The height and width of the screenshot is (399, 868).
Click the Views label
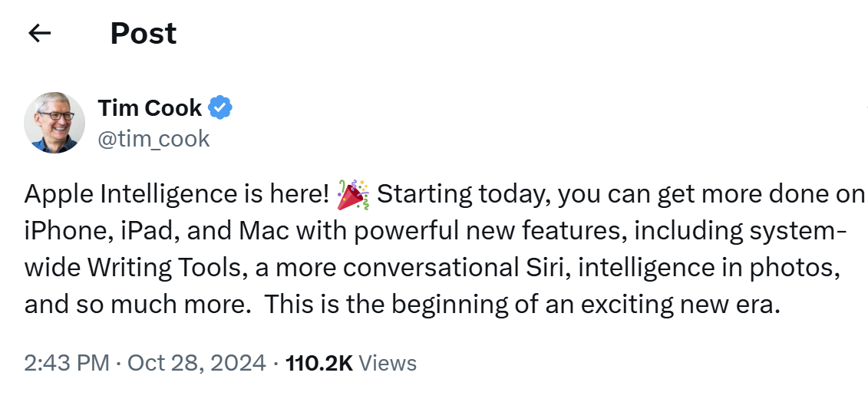coord(388,363)
